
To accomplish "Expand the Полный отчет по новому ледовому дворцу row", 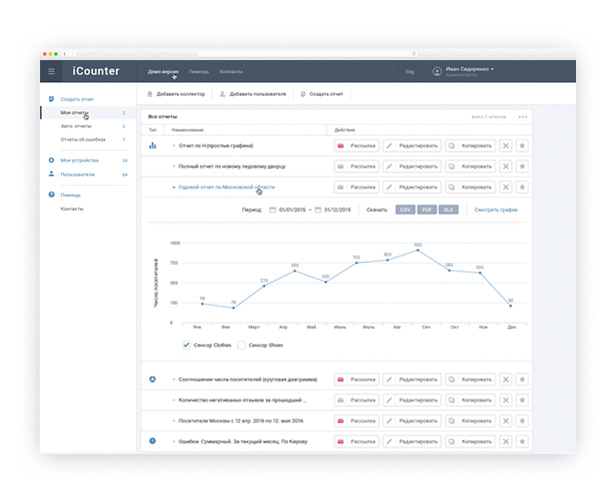I will (173, 166).
